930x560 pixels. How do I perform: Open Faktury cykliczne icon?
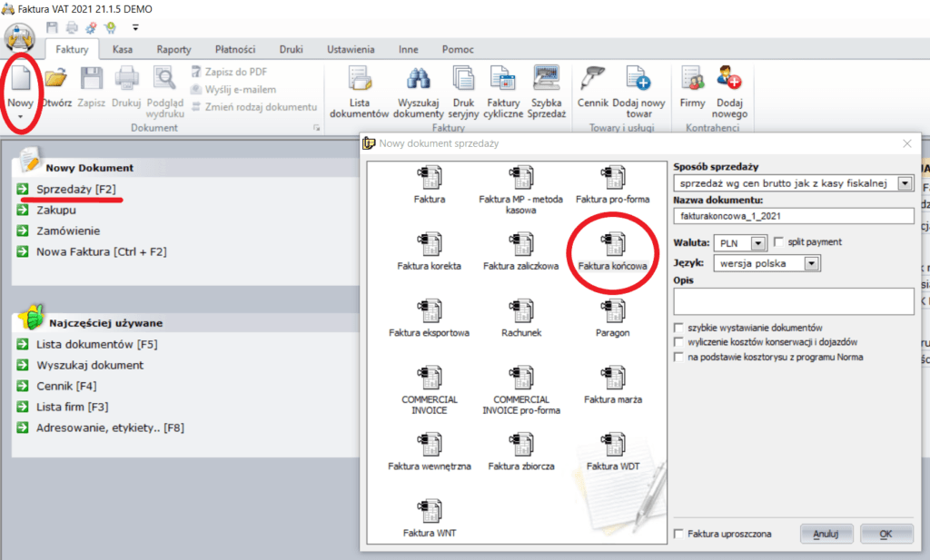tap(502, 80)
